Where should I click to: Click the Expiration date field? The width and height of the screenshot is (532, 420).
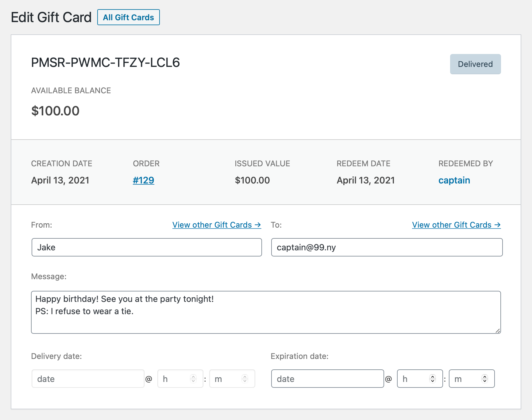(327, 379)
